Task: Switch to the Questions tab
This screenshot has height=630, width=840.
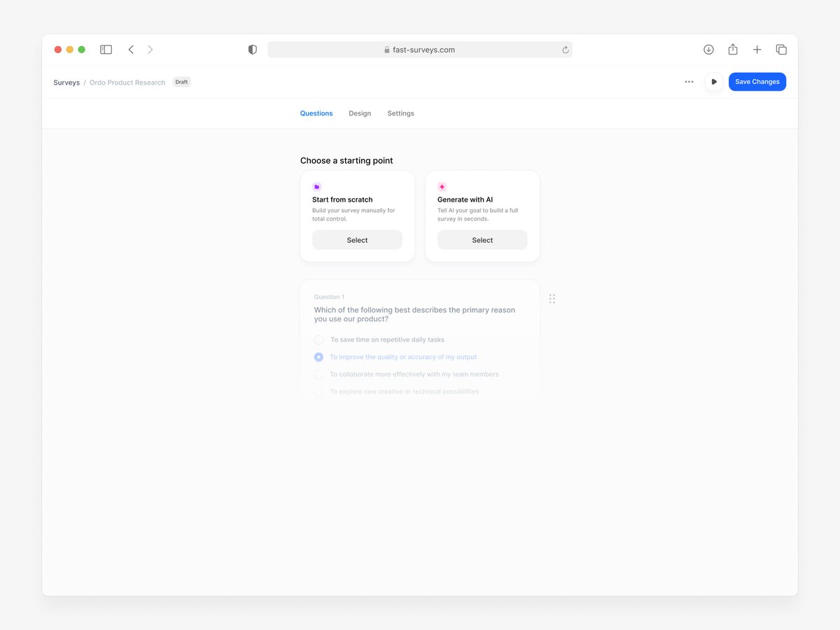Action: [x=316, y=113]
